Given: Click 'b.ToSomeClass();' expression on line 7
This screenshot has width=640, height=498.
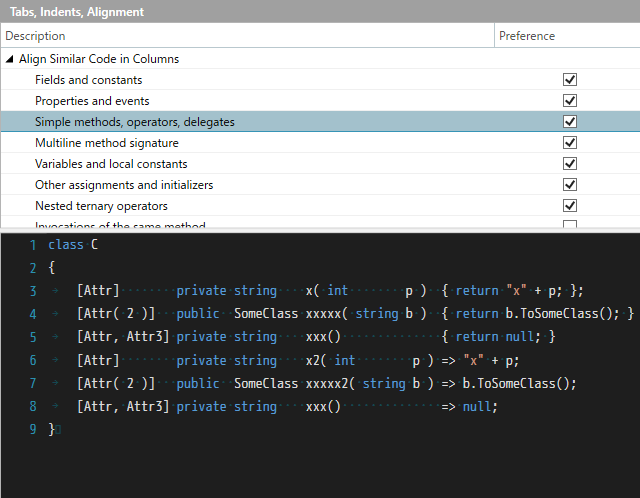Looking at the screenshot, I should click(x=519, y=383).
